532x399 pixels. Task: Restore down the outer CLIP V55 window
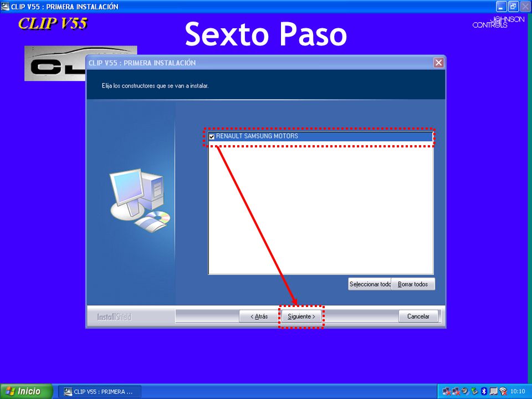[513, 7]
